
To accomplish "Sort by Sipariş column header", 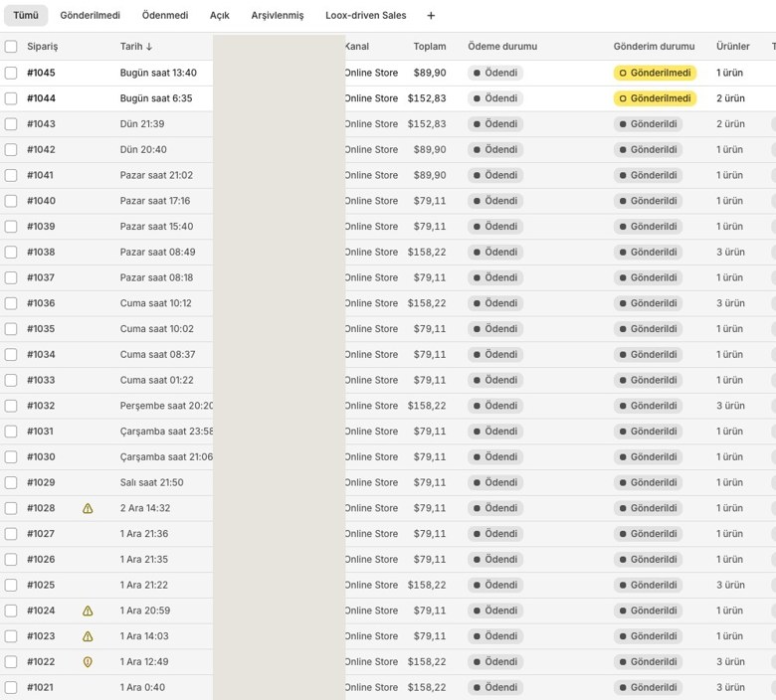I will click(43, 47).
